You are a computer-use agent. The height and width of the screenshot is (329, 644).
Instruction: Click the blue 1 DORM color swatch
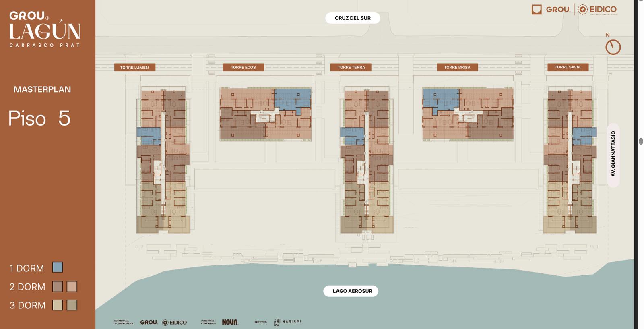click(58, 267)
